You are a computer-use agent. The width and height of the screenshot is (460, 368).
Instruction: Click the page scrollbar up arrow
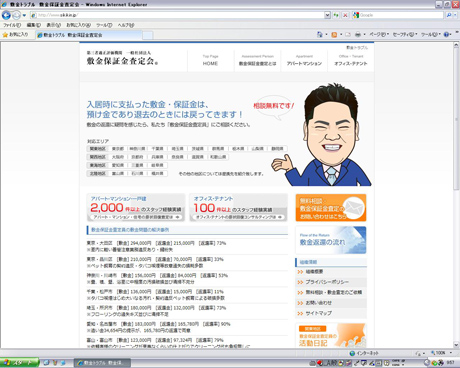456,45
